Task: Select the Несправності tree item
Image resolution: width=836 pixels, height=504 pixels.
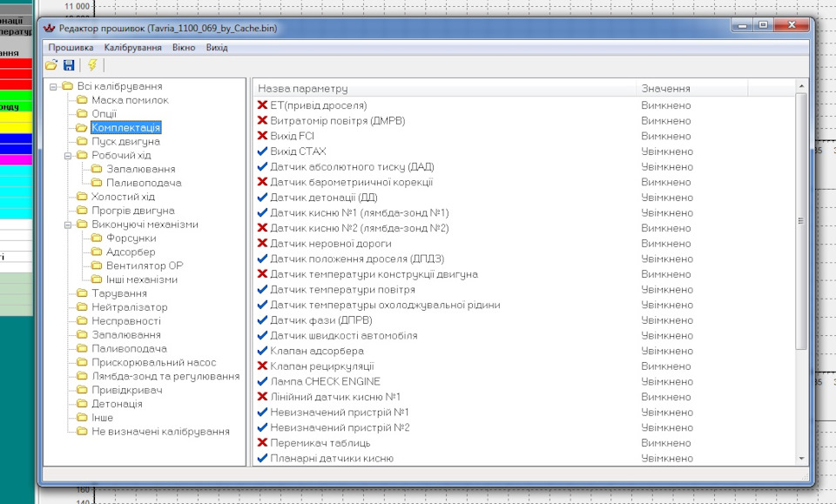Action: 126,320
